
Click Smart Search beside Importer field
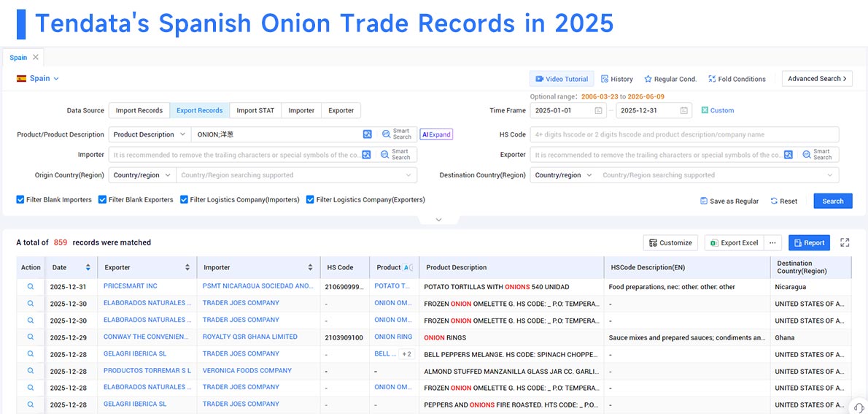click(396, 155)
